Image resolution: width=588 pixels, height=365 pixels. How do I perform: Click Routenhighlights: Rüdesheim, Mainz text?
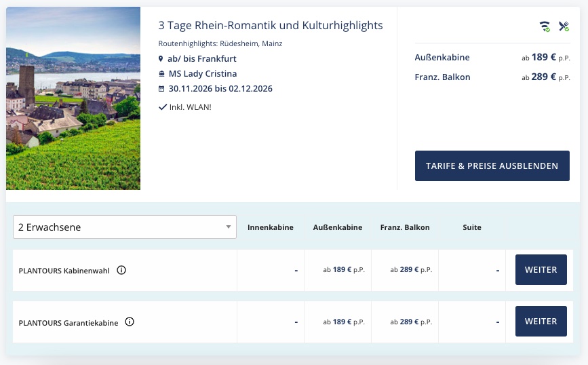[x=220, y=43]
